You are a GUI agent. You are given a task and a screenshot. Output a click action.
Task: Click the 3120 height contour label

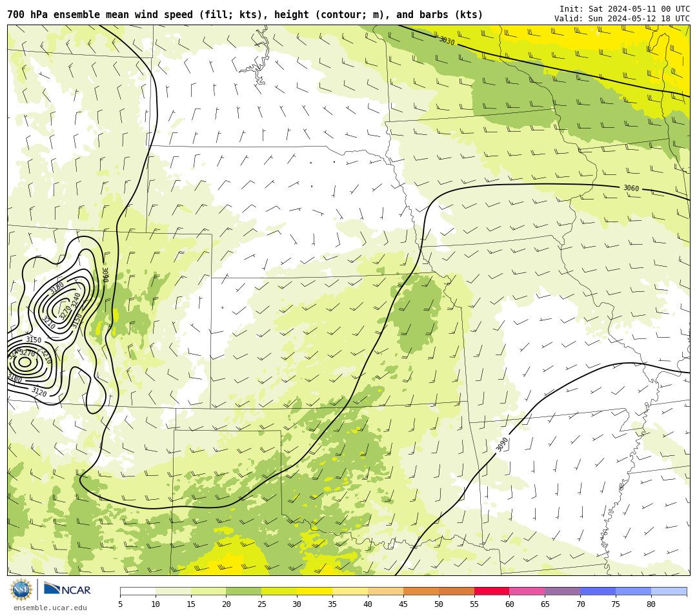[39, 393]
